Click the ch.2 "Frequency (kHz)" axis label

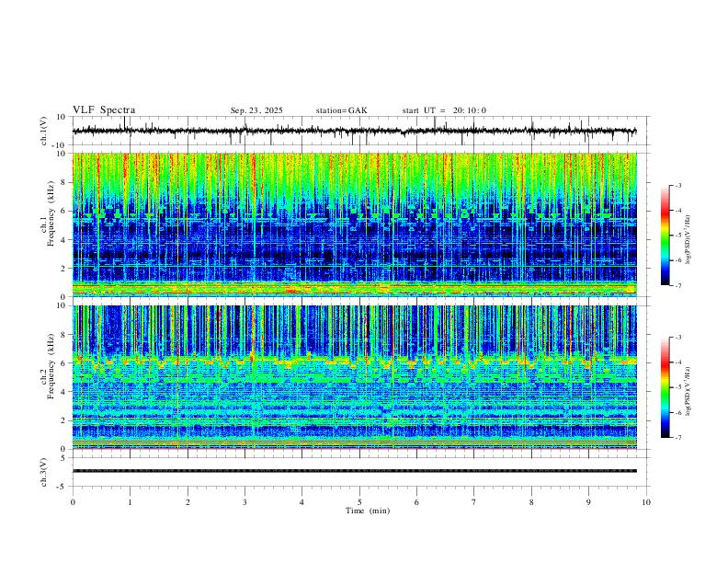[x=51, y=366]
